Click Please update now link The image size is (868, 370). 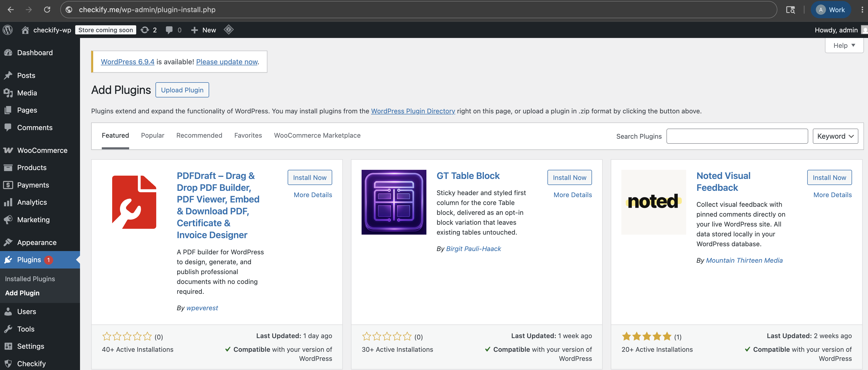(227, 61)
